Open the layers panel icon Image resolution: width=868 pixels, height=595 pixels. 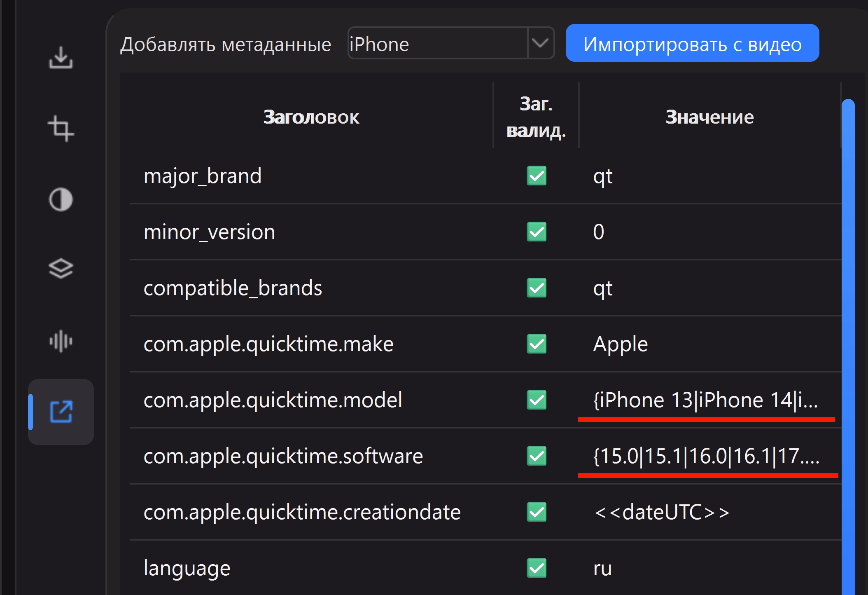point(61,269)
